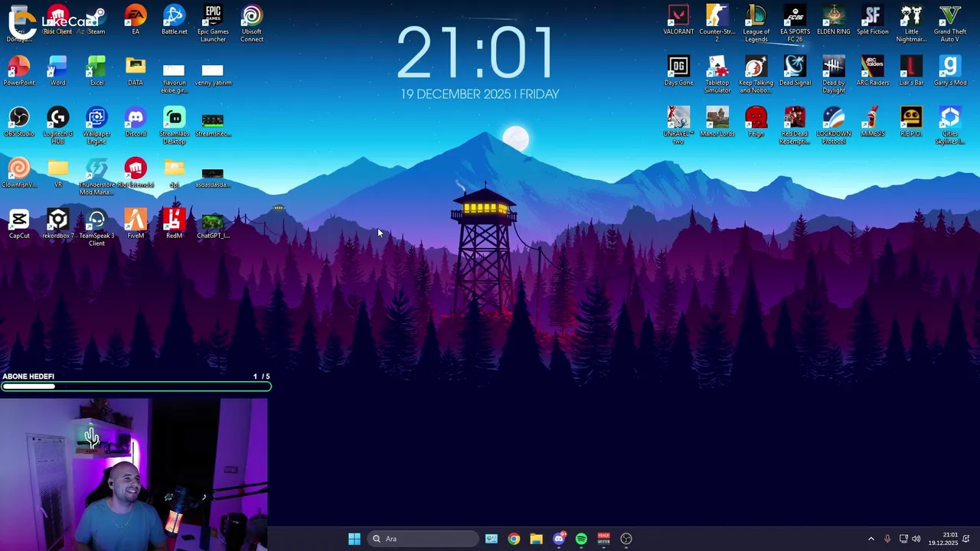The image size is (980, 551).
Task: Select the VR folder icon
Action: point(57,173)
